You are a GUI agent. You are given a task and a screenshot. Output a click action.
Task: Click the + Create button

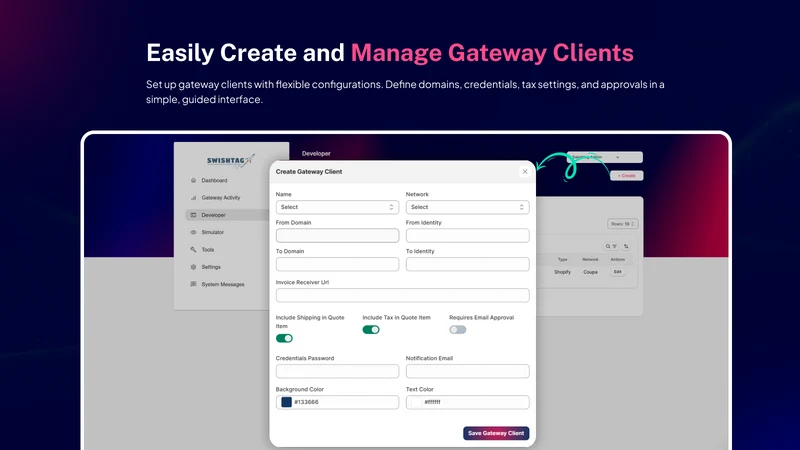pyautogui.click(x=627, y=176)
